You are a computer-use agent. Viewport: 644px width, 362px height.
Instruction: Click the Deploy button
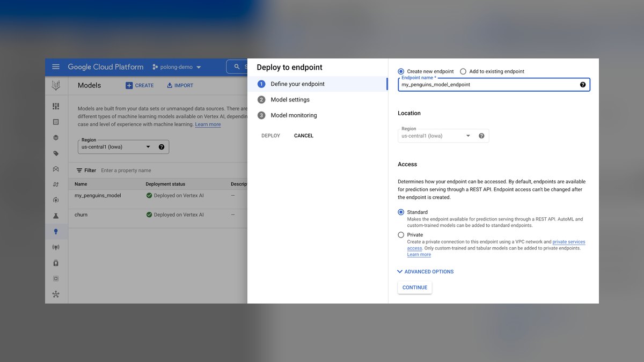271,136
